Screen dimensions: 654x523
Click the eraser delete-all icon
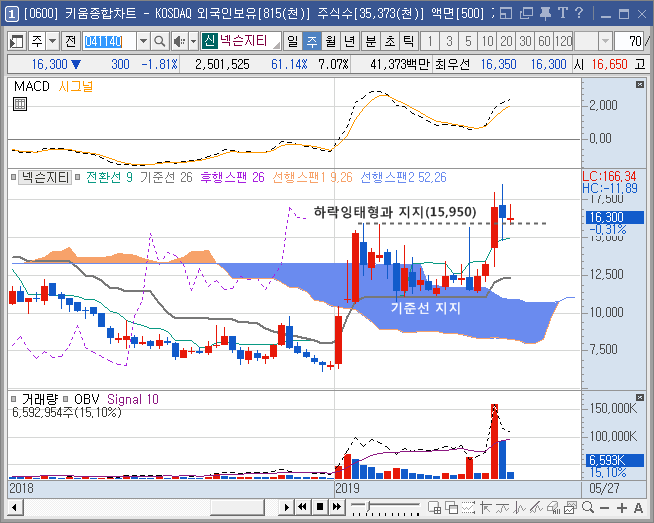[553, 508]
